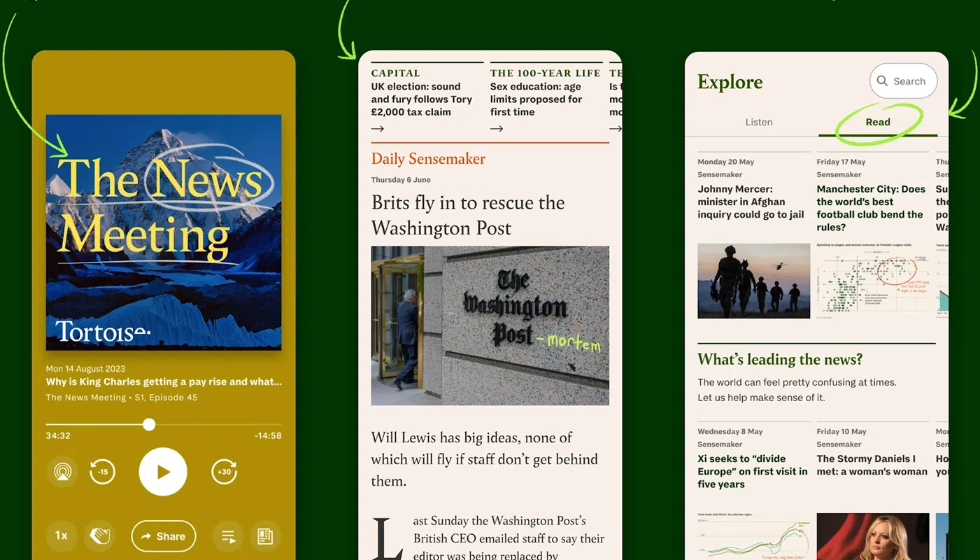Click THE 100-YEAR LIFE section label
This screenshot has width=980, height=560.
pyautogui.click(x=546, y=73)
